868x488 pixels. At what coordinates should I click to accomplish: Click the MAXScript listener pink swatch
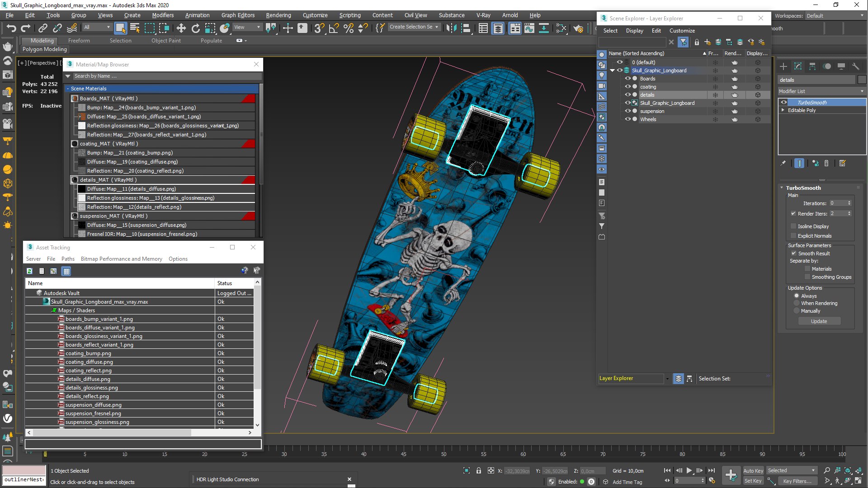tap(24, 470)
